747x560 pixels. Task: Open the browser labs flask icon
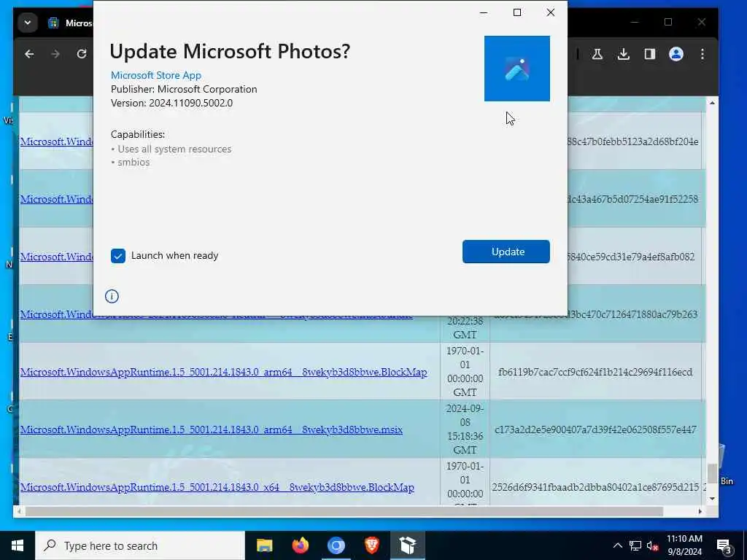coord(597,54)
